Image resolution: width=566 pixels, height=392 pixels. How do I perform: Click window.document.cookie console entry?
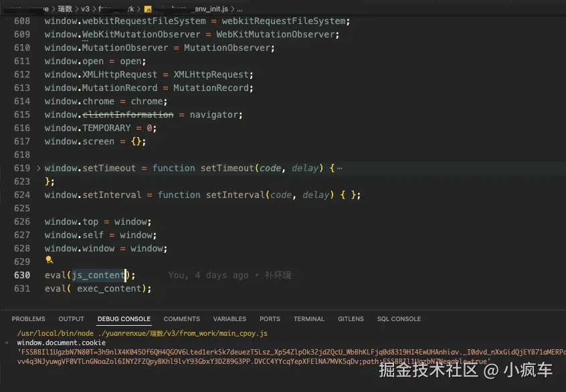click(62, 342)
